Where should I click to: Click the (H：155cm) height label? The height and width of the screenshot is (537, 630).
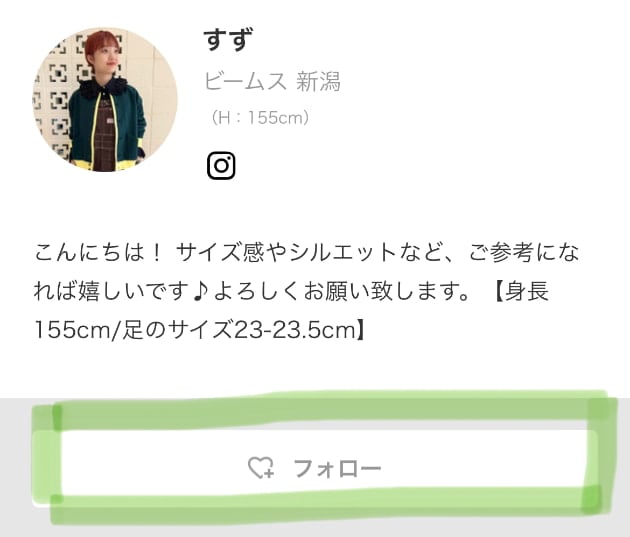[260, 118]
